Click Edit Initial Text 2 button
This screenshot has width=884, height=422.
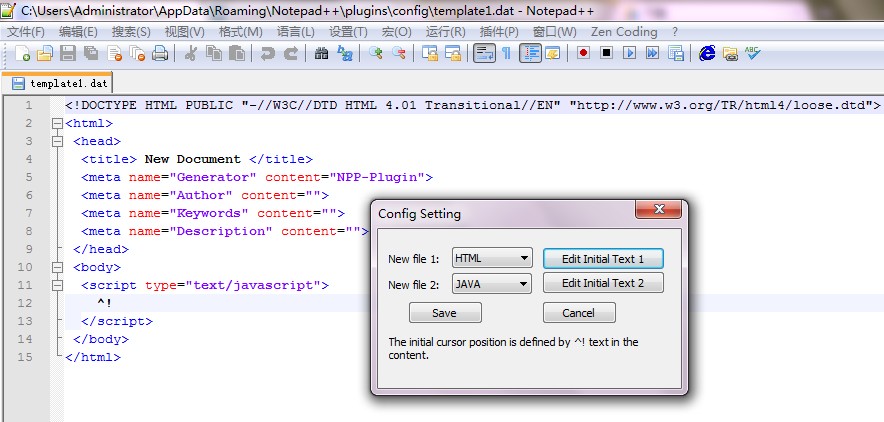click(x=603, y=283)
